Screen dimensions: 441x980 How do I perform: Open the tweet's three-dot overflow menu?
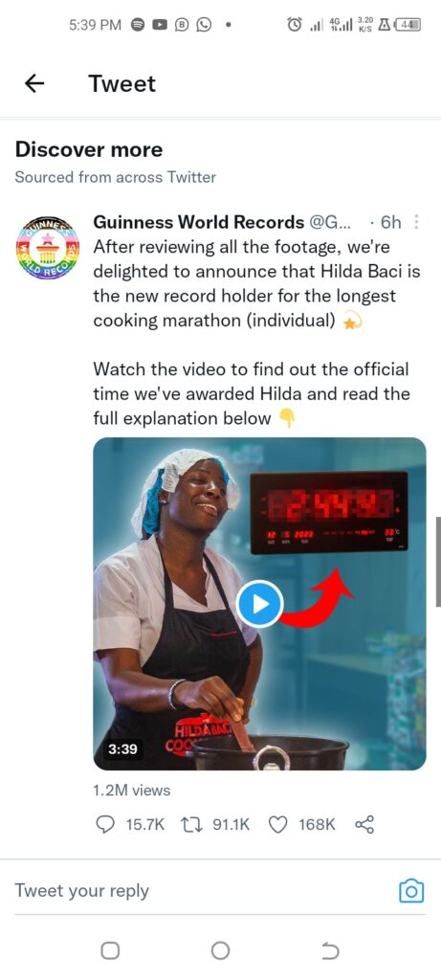tap(417, 222)
